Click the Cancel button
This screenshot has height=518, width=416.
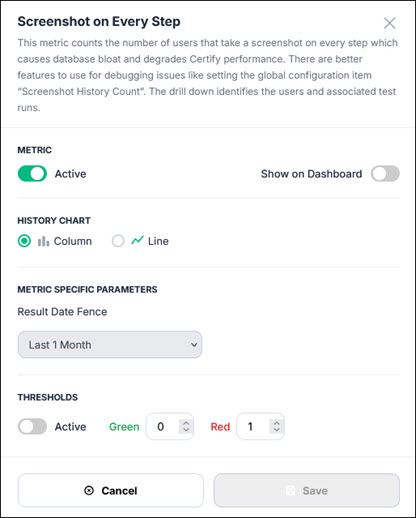point(111,490)
